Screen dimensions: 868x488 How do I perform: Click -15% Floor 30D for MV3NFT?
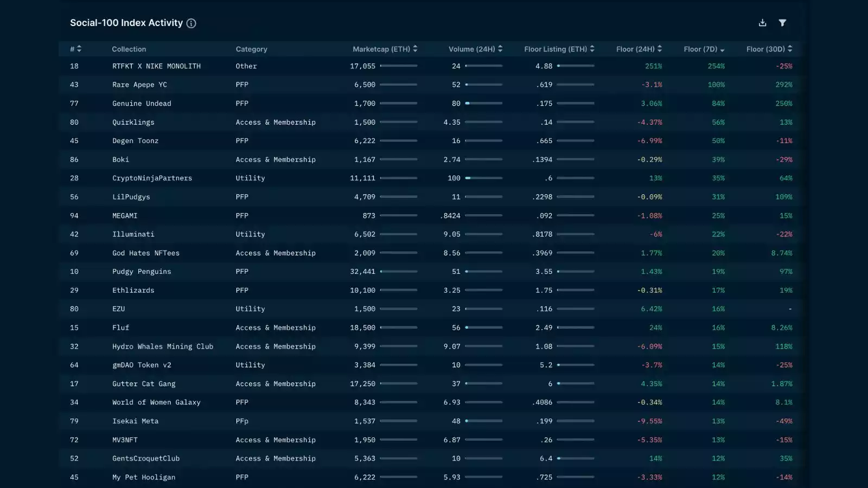point(783,440)
